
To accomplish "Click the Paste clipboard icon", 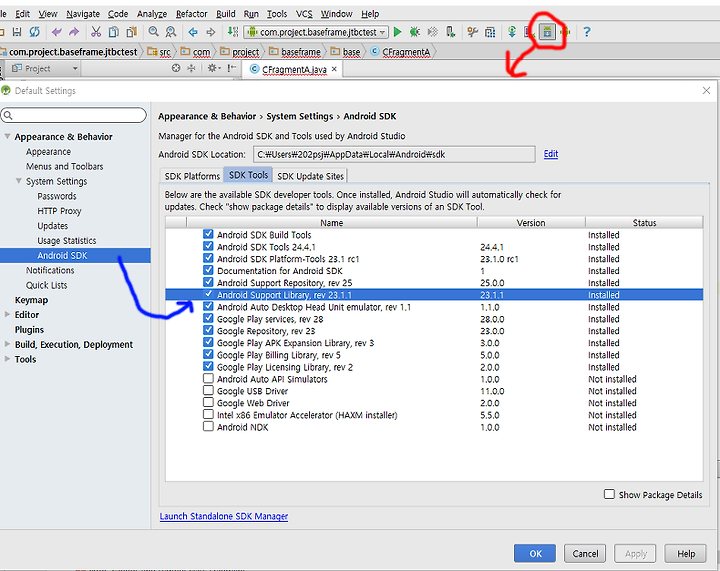I will click(x=131, y=32).
